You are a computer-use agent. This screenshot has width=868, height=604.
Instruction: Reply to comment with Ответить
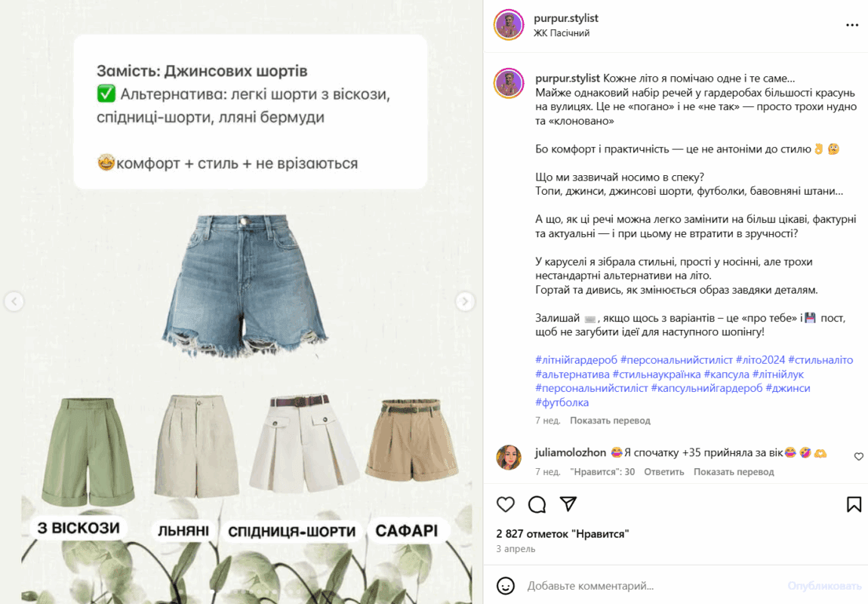[x=663, y=472]
